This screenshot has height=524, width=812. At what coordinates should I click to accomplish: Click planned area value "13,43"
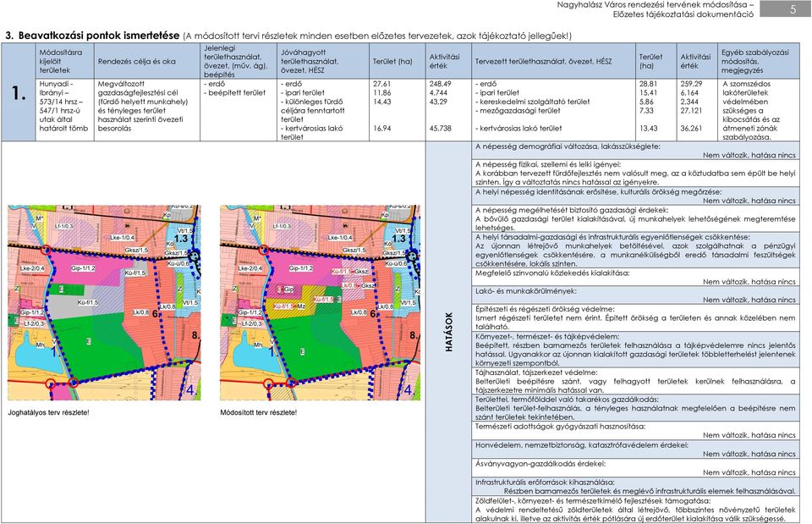pos(648,128)
